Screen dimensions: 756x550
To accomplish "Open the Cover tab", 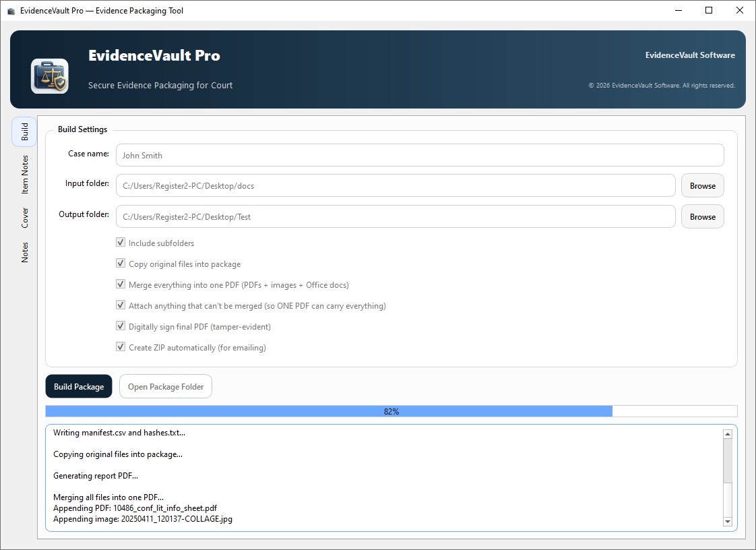I will pos(25,216).
